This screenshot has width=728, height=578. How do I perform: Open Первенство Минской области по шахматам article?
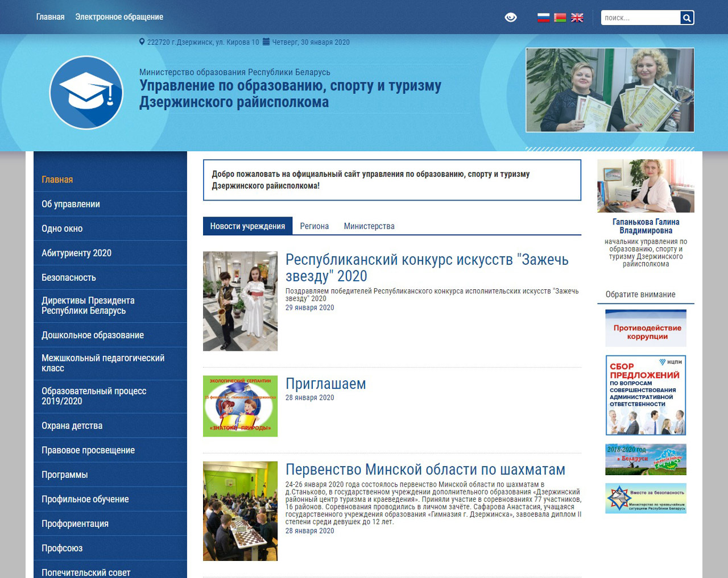point(425,469)
